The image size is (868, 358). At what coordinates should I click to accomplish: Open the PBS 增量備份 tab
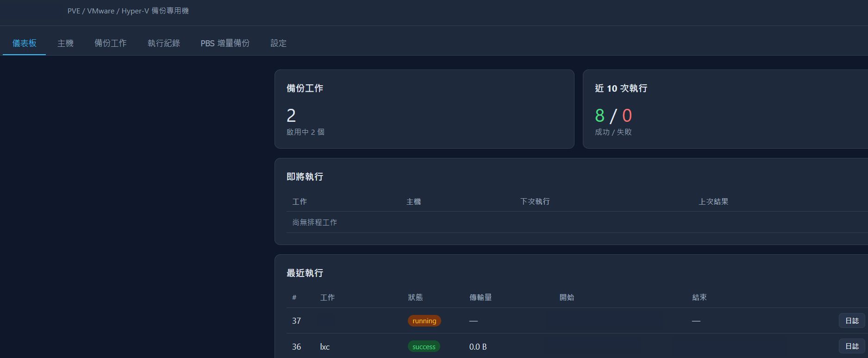point(225,43)
